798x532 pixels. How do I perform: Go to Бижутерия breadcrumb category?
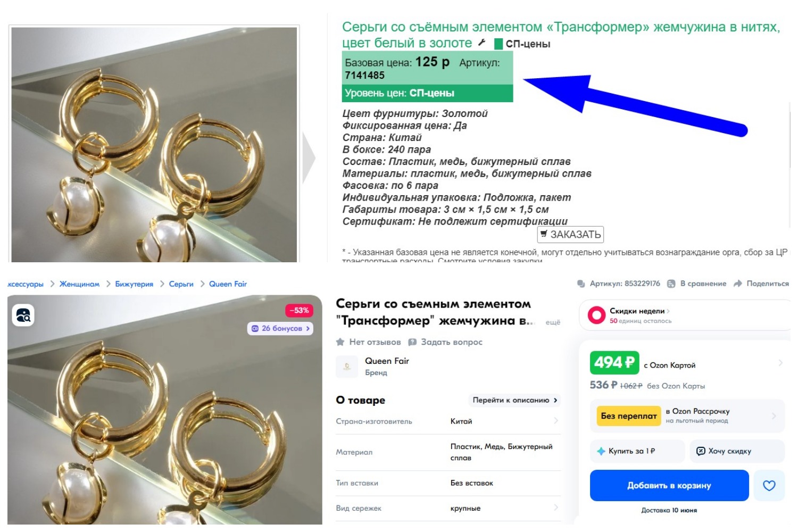tap(134, 284)
